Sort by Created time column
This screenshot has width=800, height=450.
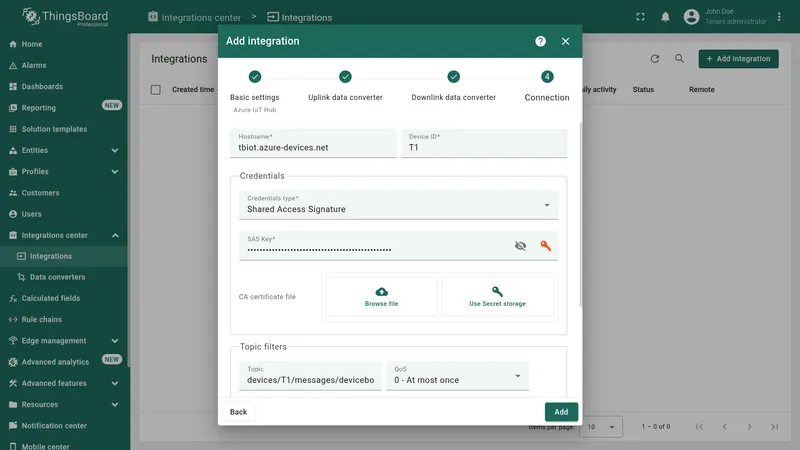(x=193, y=90)
